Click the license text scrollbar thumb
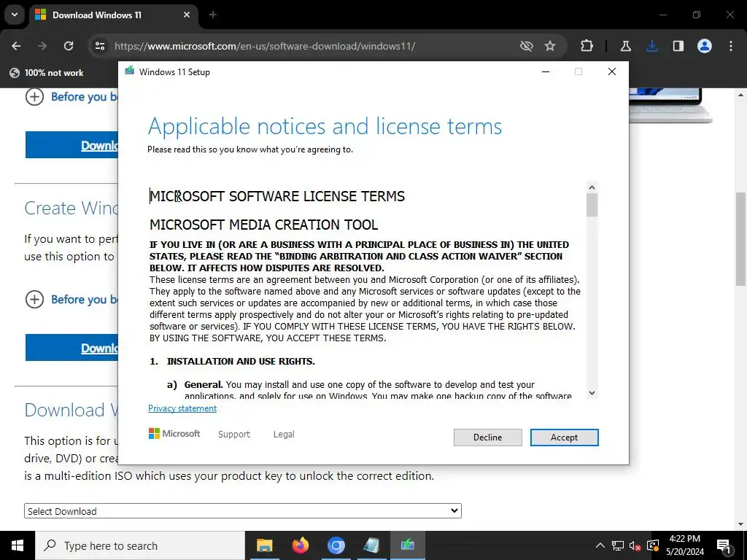Viewport: 747px width, 560px height. coord(592,205)
